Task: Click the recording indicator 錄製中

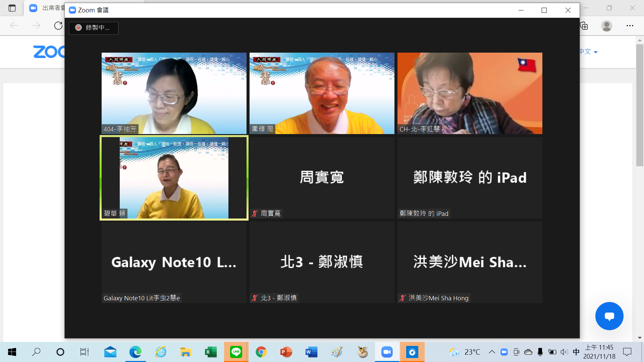Action: point(93,28)
